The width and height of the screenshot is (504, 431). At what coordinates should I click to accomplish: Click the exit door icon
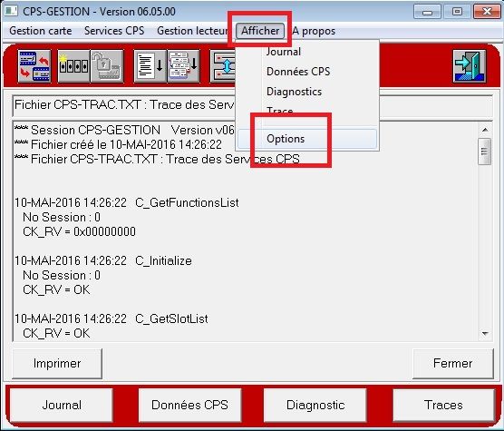coord(470,66)
